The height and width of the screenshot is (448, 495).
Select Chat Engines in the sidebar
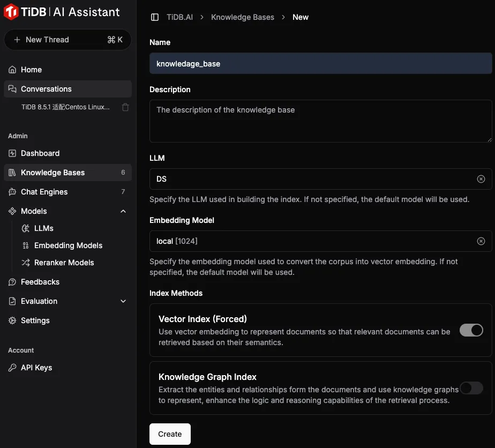44,192
